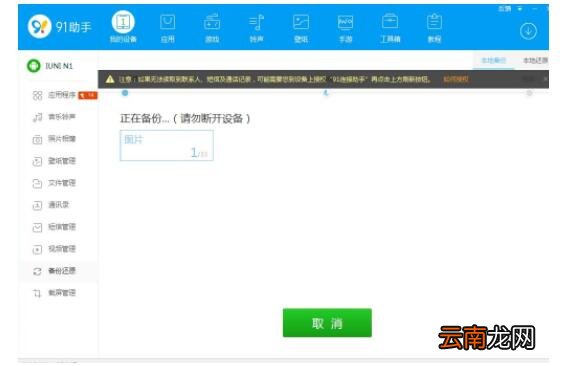
Task: Open the 手游 mobile games icon
Action: pos(345,28)
